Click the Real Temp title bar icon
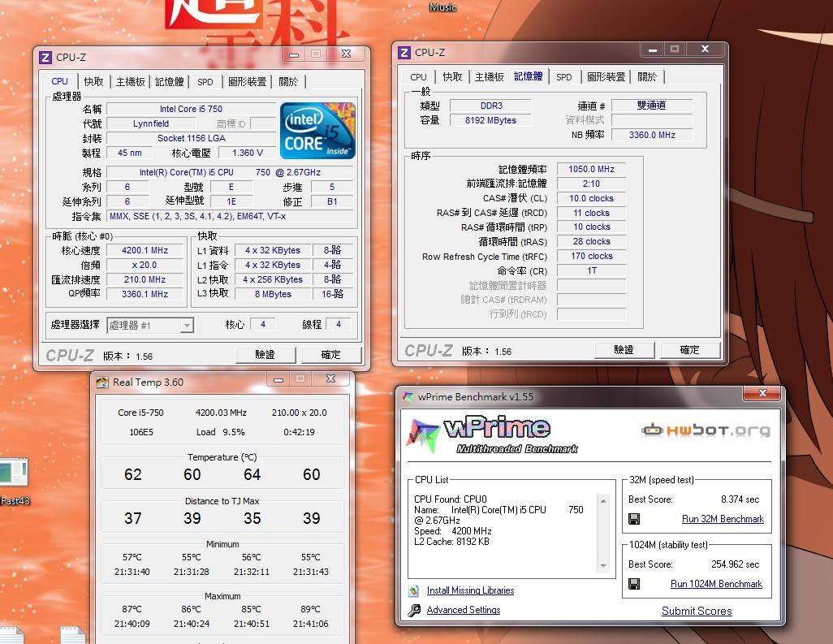This screenshot has width=833, height=644. click(x=102, y=382)
